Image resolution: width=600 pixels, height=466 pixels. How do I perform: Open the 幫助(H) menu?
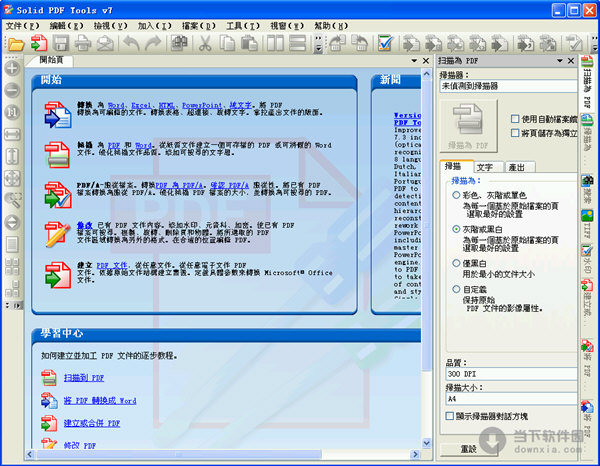click(x=331, y=26)
